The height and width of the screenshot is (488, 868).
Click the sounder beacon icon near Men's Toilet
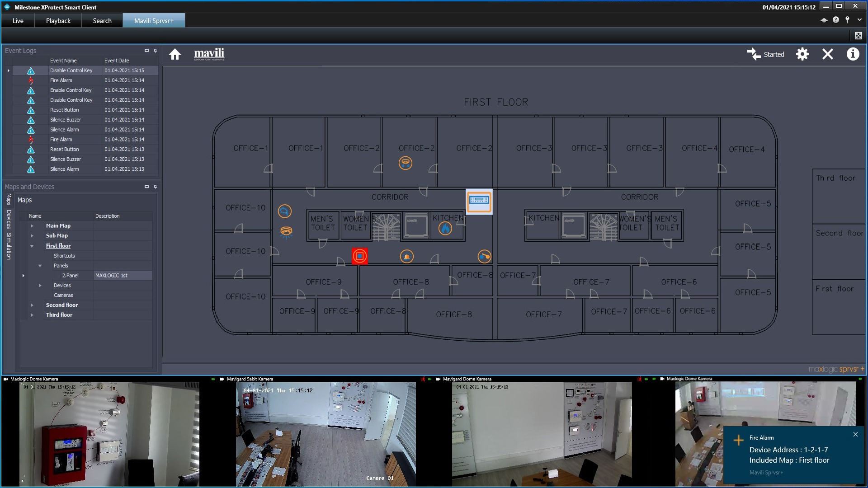[x=286, y=232]
